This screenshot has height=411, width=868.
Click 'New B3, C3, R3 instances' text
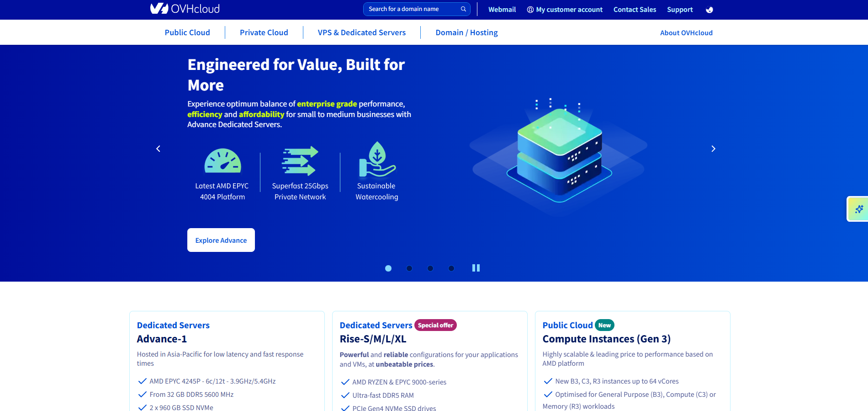coord(617,381)
